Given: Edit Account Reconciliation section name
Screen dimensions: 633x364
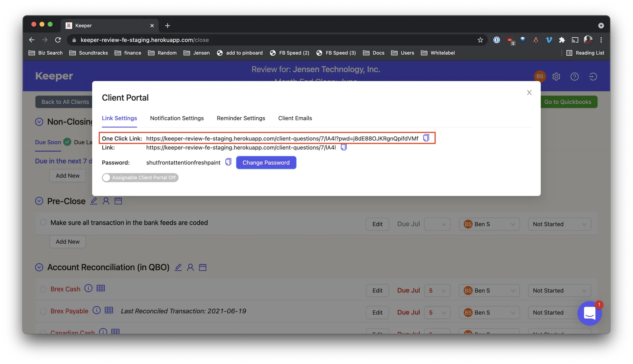Looking at the screenshot, I should point(178,267).
